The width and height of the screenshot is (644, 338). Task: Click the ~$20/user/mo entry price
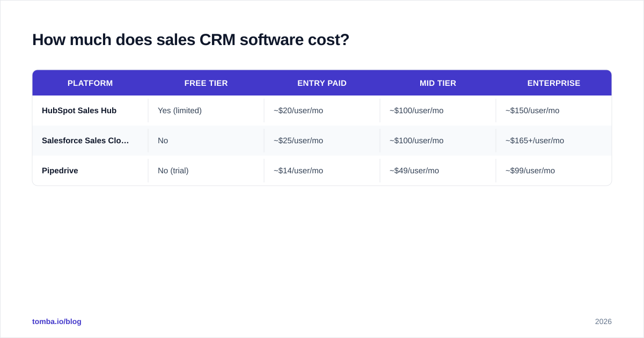298,111
